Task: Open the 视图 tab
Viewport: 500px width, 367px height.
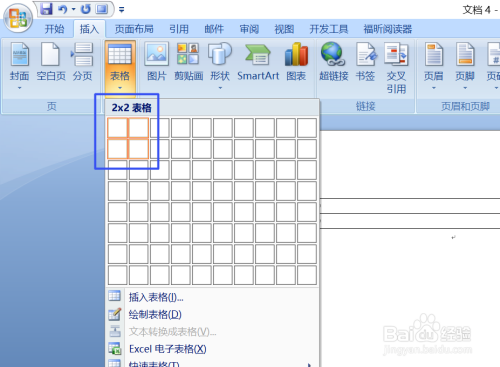Action: pos(284,29)
